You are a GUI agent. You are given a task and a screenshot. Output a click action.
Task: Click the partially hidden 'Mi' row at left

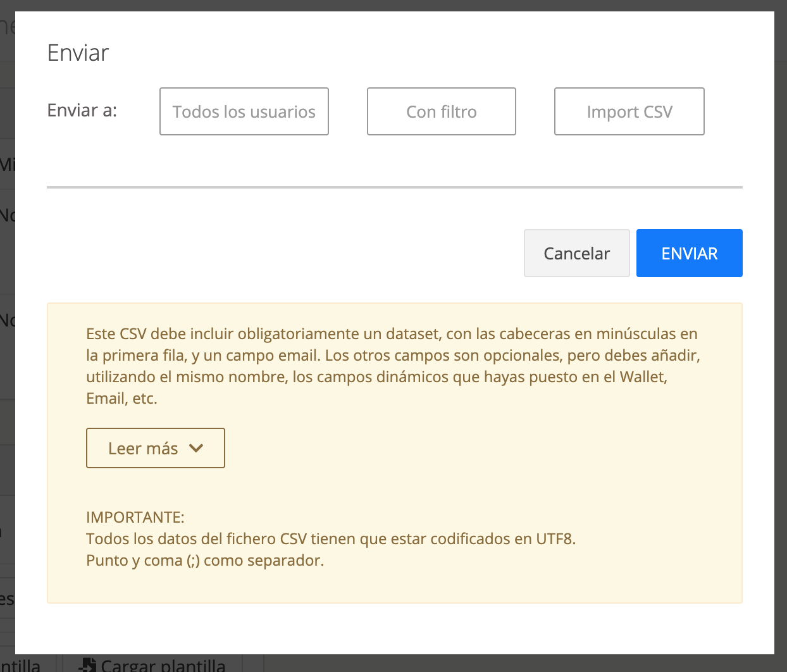[x=7, y=165]
